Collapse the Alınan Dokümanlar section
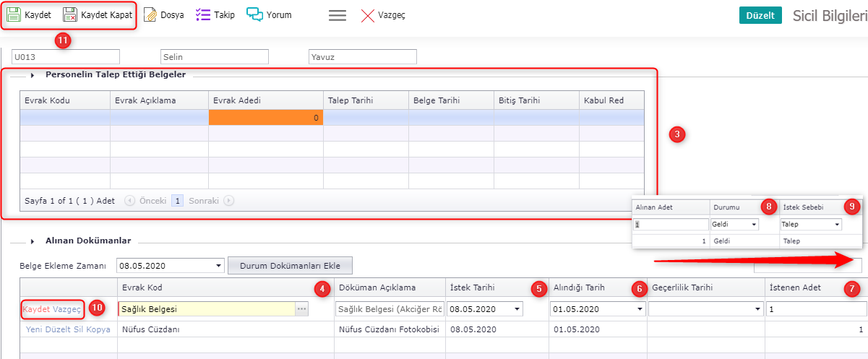The image size is (868, 359). (33, 241)
